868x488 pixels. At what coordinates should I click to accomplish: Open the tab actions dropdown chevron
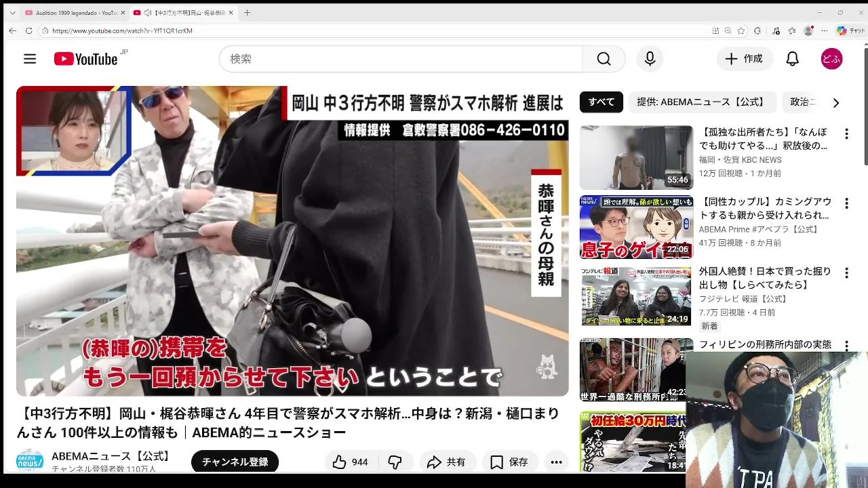click(12, 13)
